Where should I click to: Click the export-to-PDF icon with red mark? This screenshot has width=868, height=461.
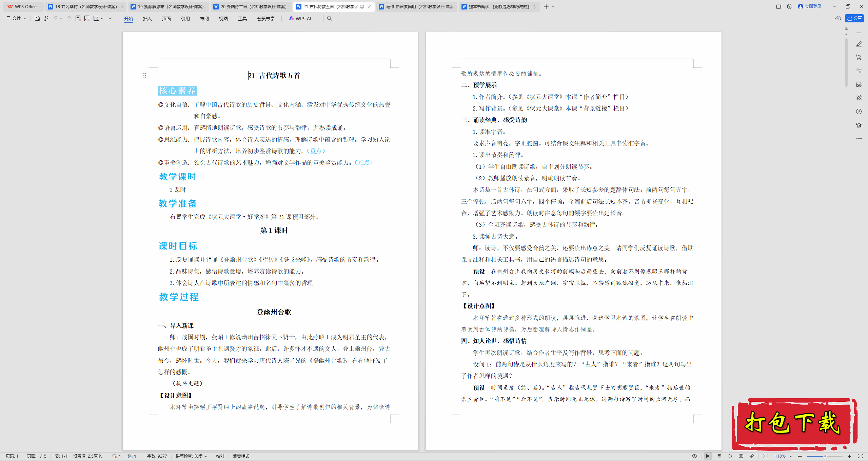(x=78, y=18)
